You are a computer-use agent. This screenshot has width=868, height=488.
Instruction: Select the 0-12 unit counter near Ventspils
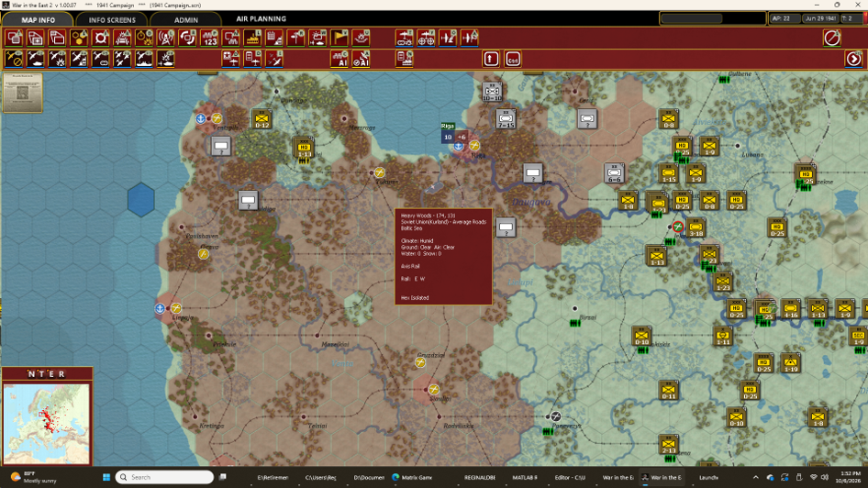click(262, 118)
